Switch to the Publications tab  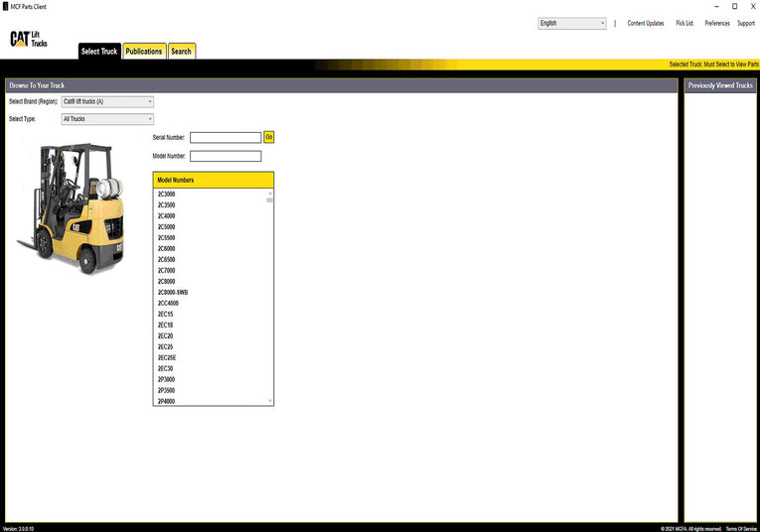pos(144,52)
